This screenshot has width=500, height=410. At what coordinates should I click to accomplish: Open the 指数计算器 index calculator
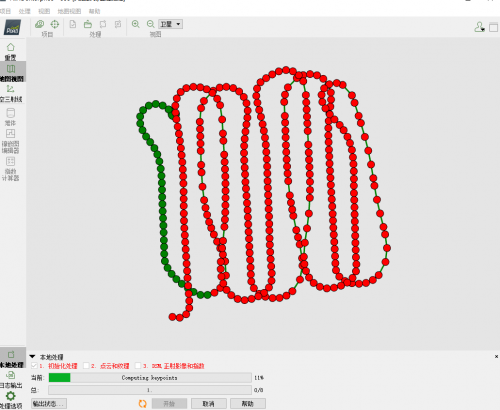pyautogui.click(x=10, y=169)
